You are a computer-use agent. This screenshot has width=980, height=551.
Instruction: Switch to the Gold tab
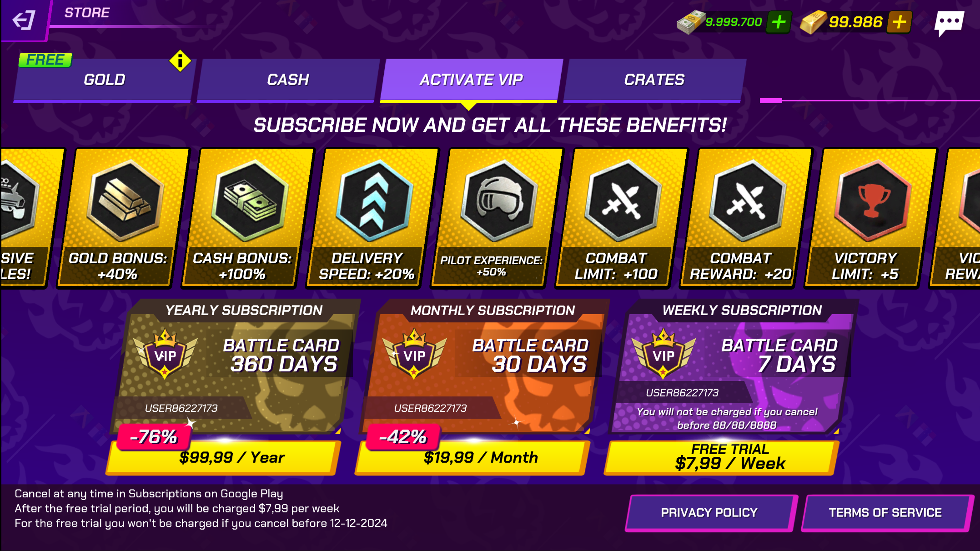(x=104, y=80)
